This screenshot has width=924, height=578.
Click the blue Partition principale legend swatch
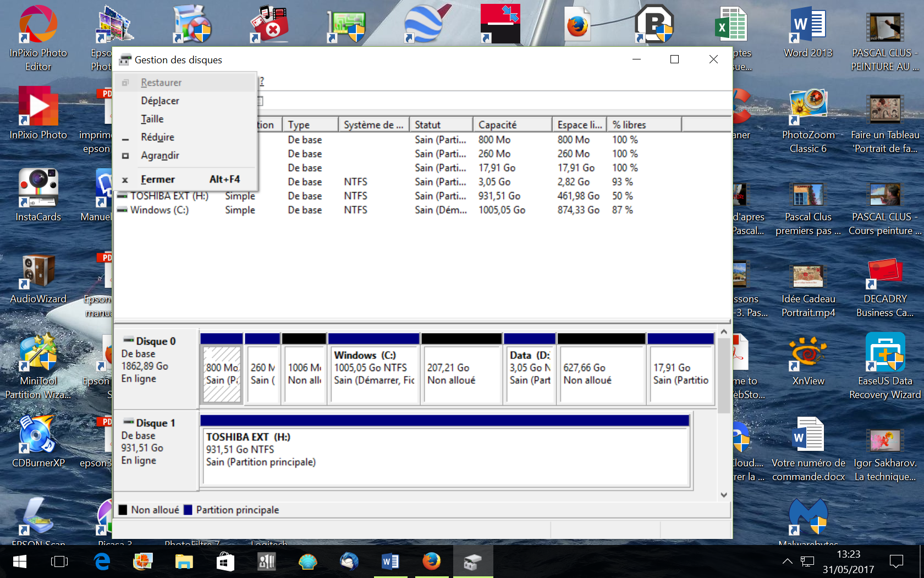pos(188,510)
